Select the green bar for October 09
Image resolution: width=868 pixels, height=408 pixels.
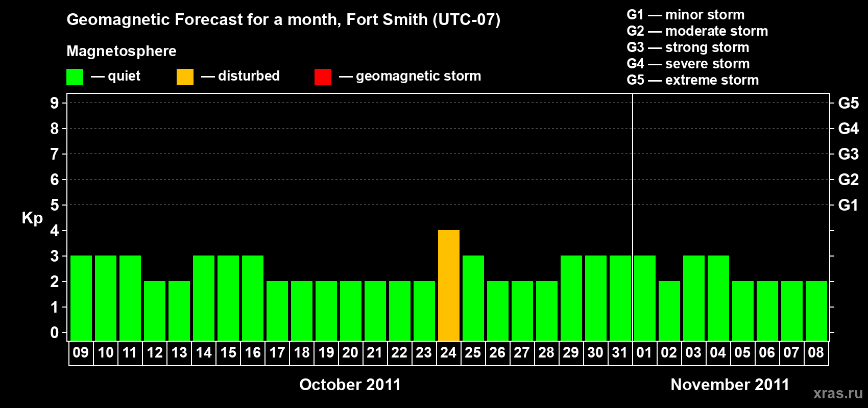point(81,298)
